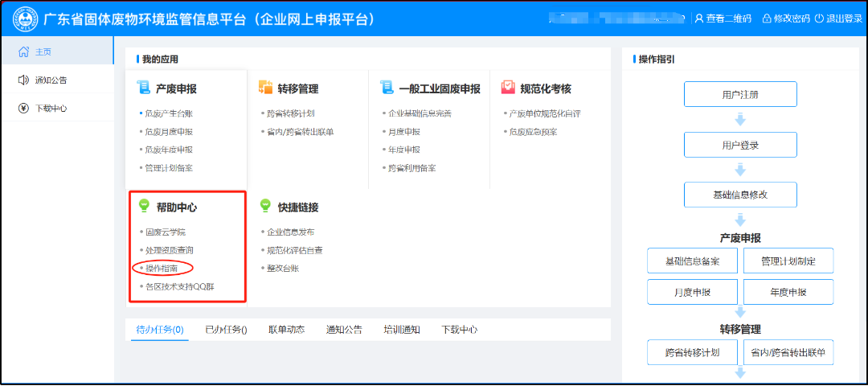Open the 企业信息发布 link
The image size is (868, 386).
coord(291,232)
